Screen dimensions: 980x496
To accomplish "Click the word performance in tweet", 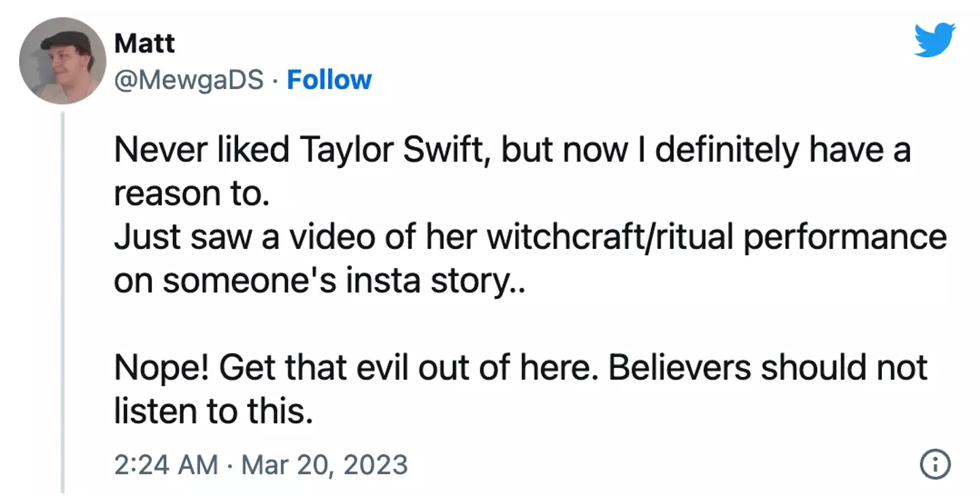I will click(x=844, y=237).
